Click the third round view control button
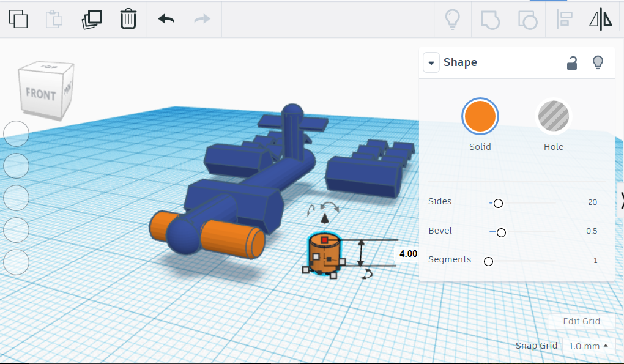The width and height of the screenshot is (624, 364). (x=17, y=198)
